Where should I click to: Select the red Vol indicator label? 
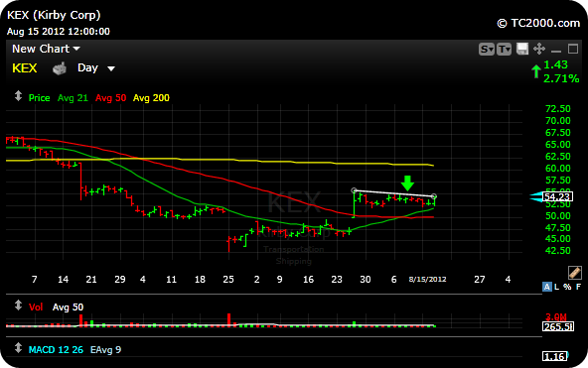click(x=36, y=307)
